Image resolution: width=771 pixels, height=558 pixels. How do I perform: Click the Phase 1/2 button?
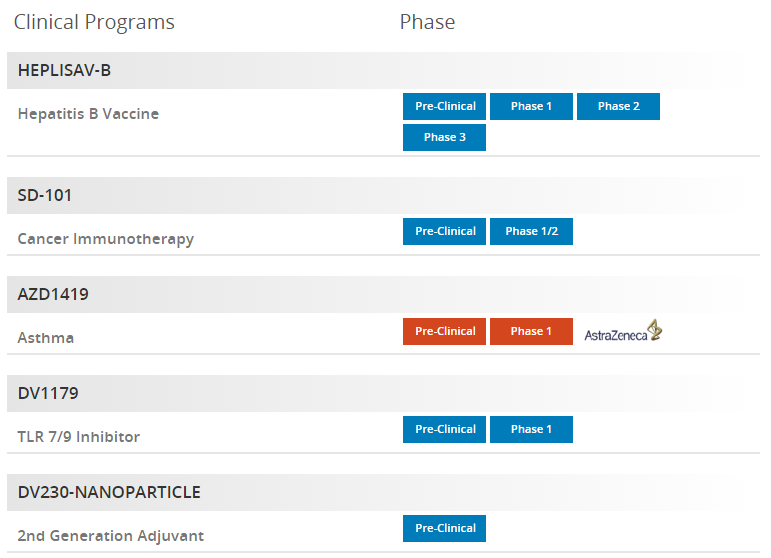tap(532, 231)
